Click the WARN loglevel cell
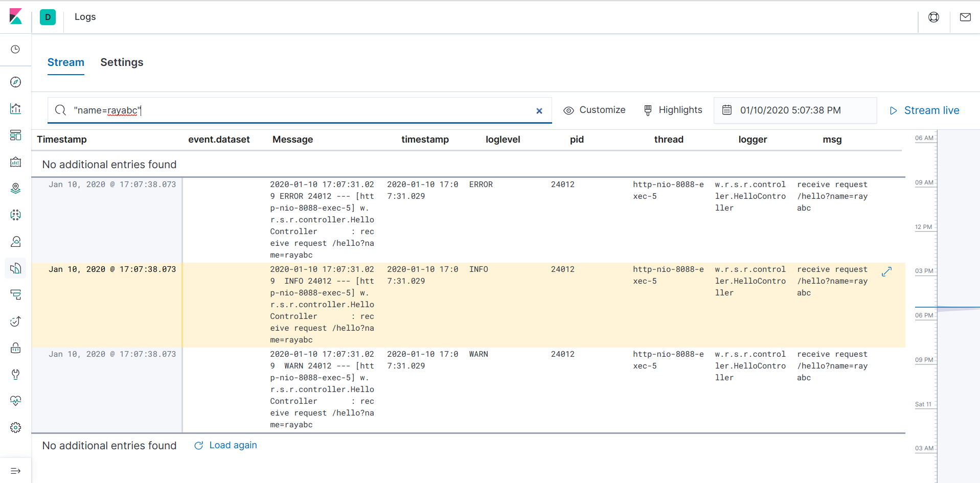 478,354
